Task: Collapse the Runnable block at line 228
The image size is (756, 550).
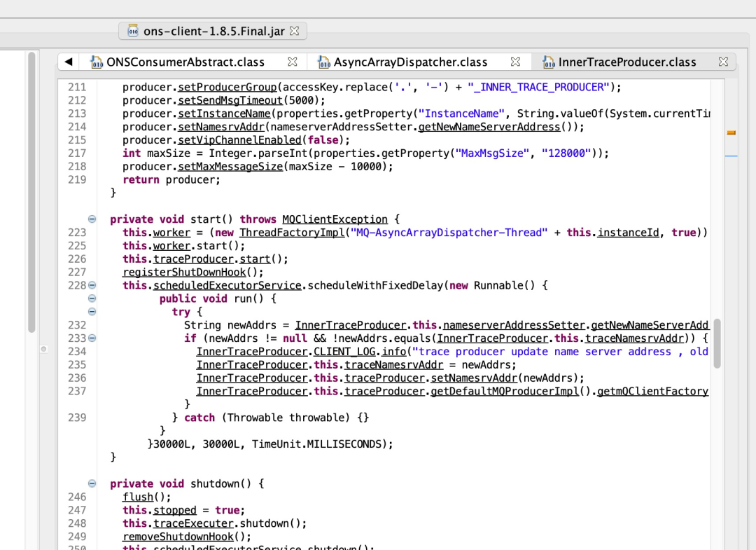Action: pyautogui.click(x=92, y=285)
